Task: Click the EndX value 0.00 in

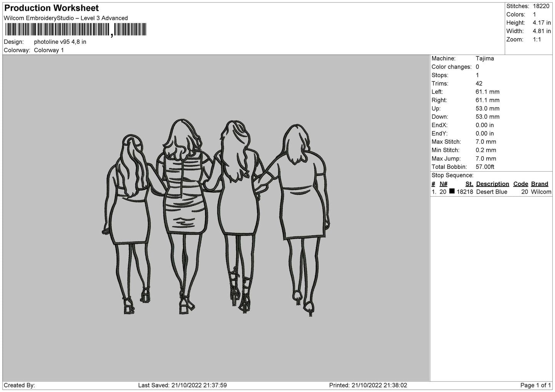Action: pos(485,125)
